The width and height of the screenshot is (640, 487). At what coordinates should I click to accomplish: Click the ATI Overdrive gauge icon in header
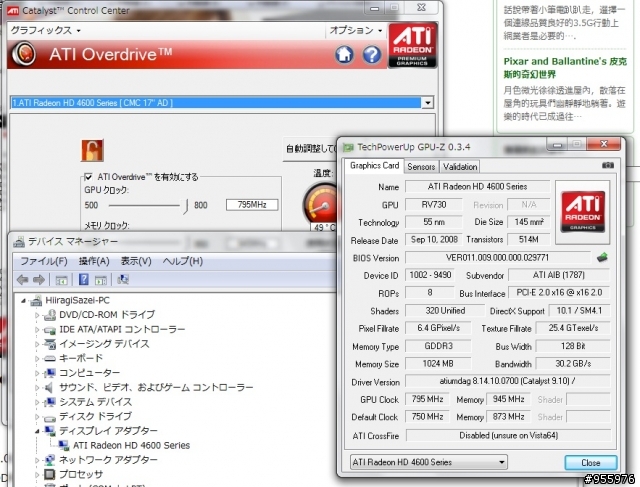24,54
